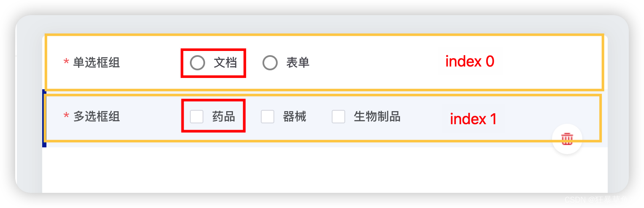Click the red index 1 annotation
The height and width of the screenshot is (208, 644).
473,119
